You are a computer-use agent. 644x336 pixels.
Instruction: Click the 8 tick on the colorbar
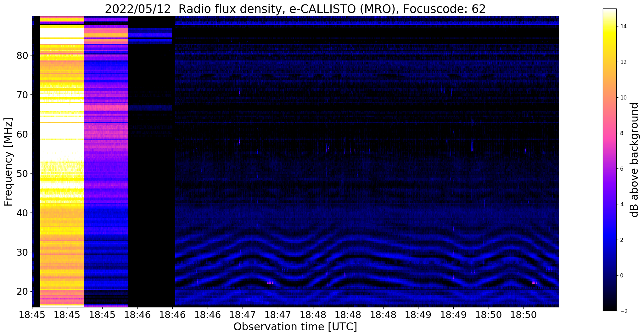(621, 133)
